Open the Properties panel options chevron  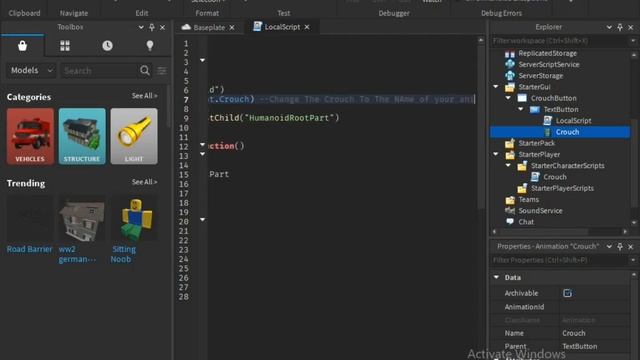pos(609,247)
